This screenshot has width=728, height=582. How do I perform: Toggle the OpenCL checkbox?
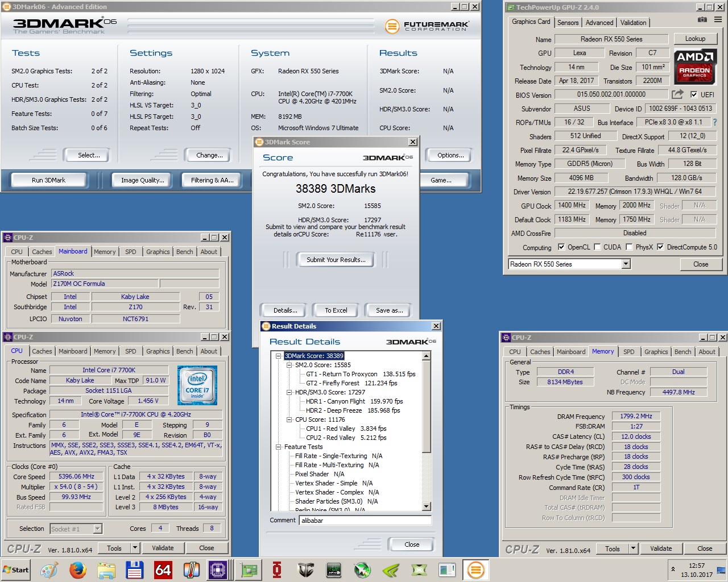coord(561,247)
